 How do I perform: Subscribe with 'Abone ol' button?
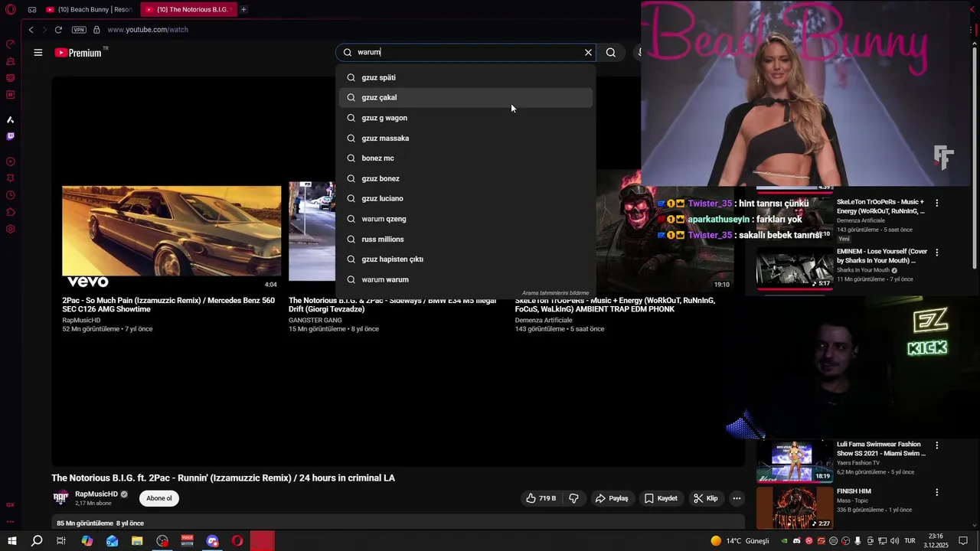coord(159,498)
